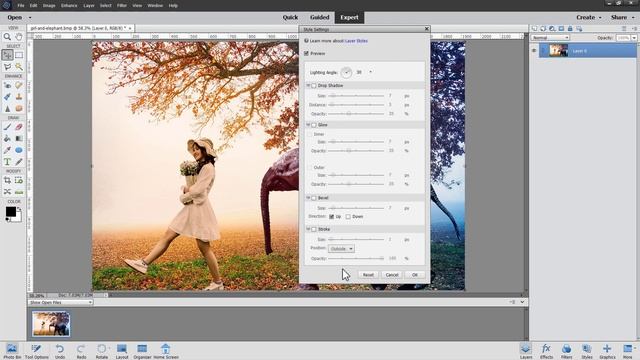Select the Clone Stamp tool
The image size is (640, 360).
coord(19,97)
